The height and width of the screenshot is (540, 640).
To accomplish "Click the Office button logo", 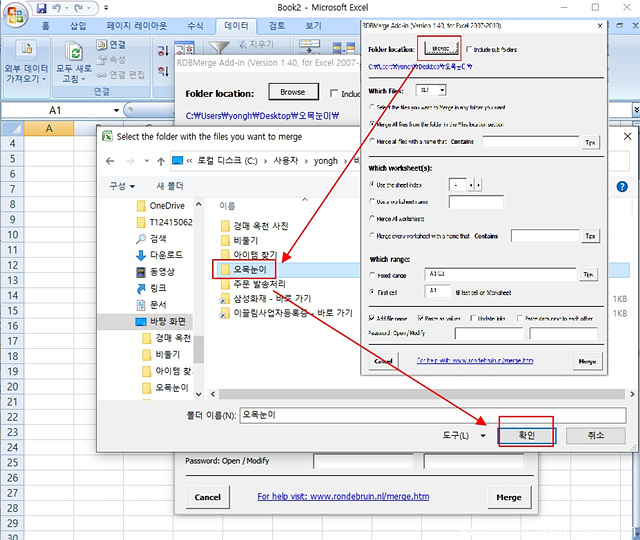I will tap(15, 15).
